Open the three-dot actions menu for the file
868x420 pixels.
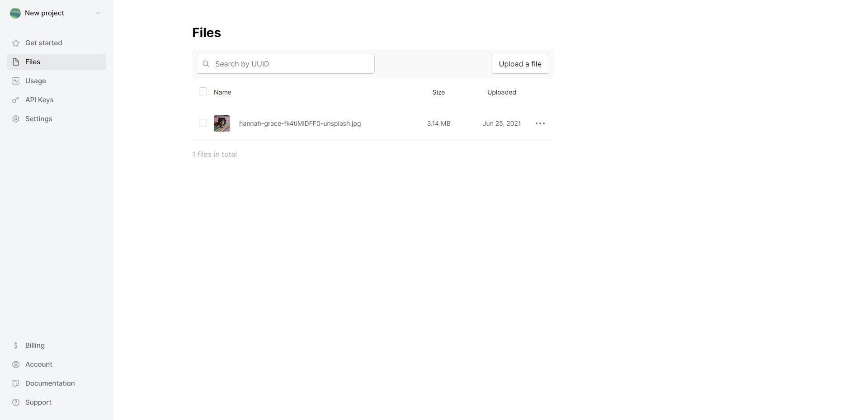[540, 123]
